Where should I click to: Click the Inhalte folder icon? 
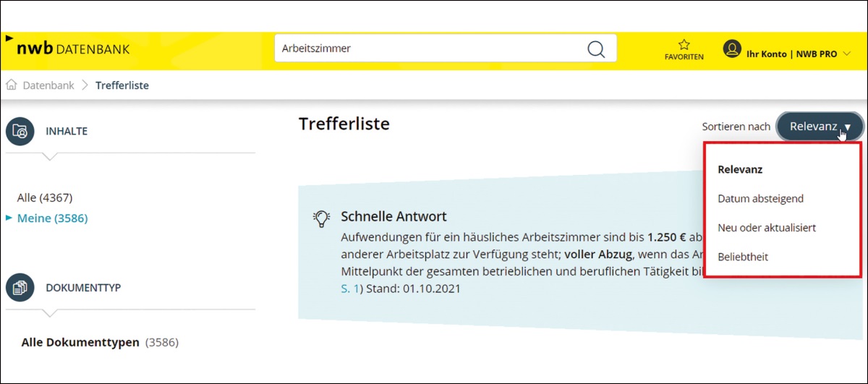click(x=20, y=132)
